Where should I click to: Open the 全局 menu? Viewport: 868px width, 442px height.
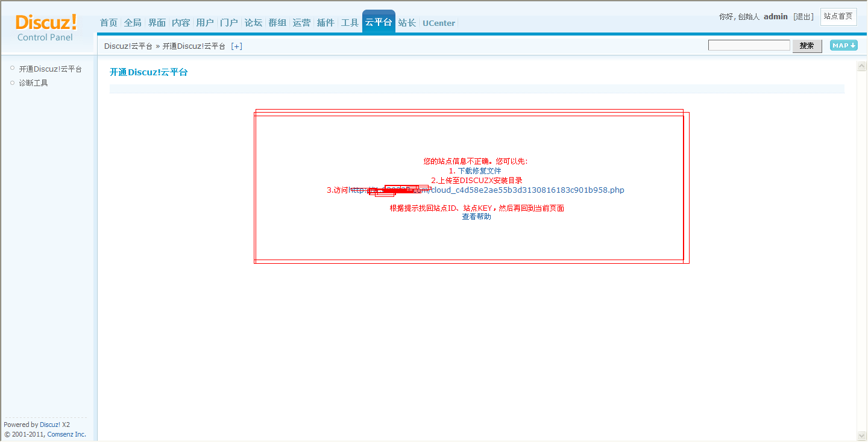(x=133, y=23)
